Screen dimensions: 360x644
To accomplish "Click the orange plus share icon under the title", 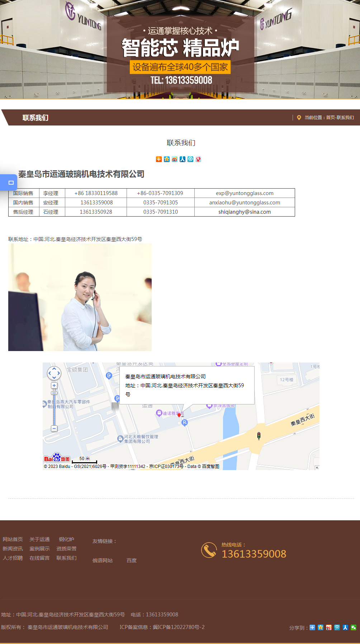I will tap(159, 159).
